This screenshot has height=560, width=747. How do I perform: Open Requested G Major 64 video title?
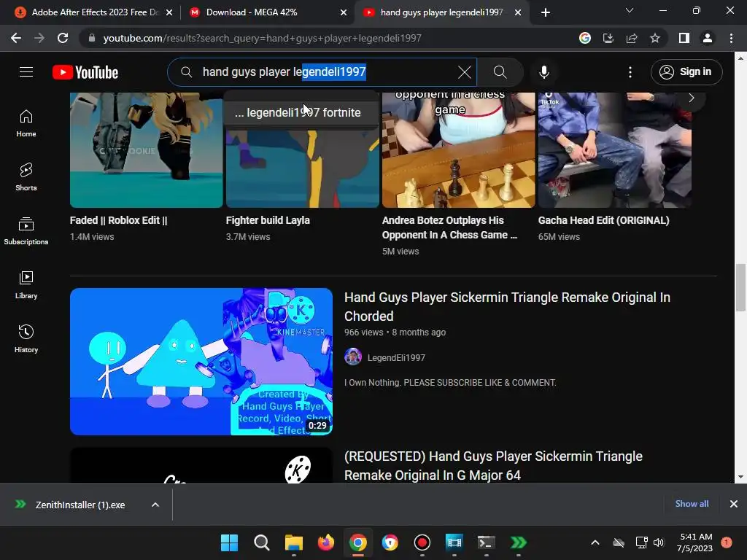pos(493,465)
